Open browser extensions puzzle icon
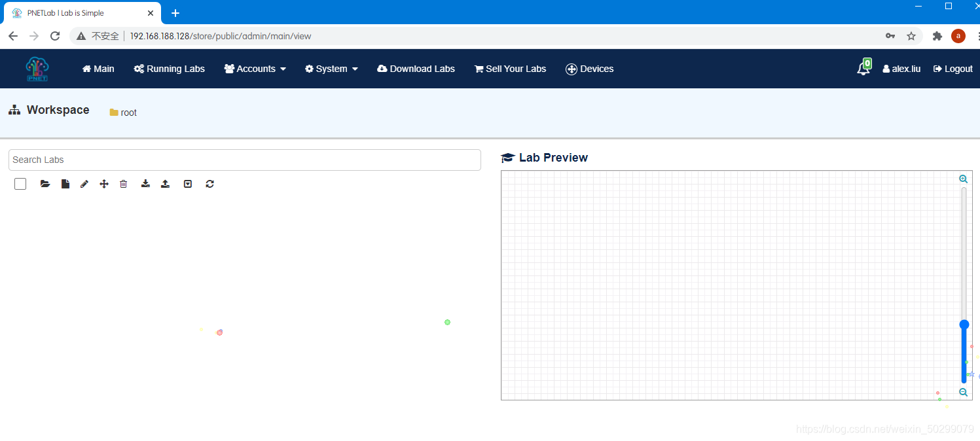Viewport: 980px width, 441px height. click(x=937, y=36)
